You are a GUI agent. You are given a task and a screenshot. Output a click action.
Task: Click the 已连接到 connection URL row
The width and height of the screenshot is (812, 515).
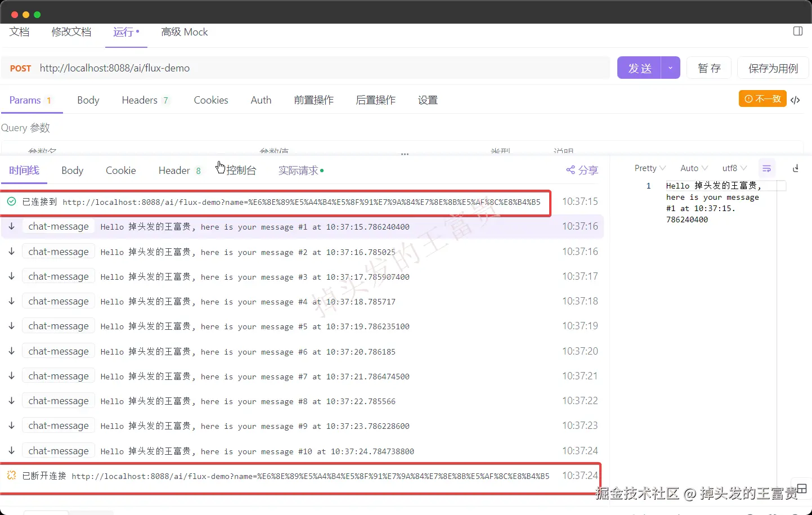click(x=275, y=201)
